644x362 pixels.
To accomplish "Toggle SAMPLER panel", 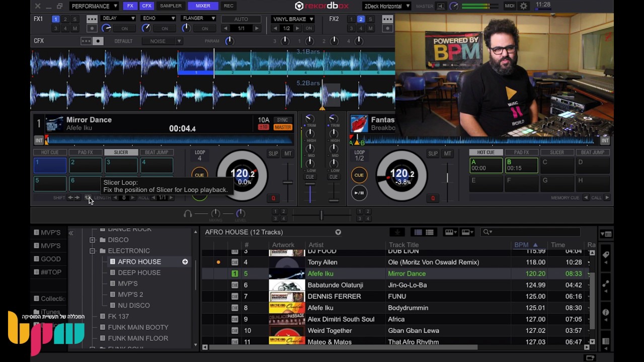I will click(x=171, y=6).
